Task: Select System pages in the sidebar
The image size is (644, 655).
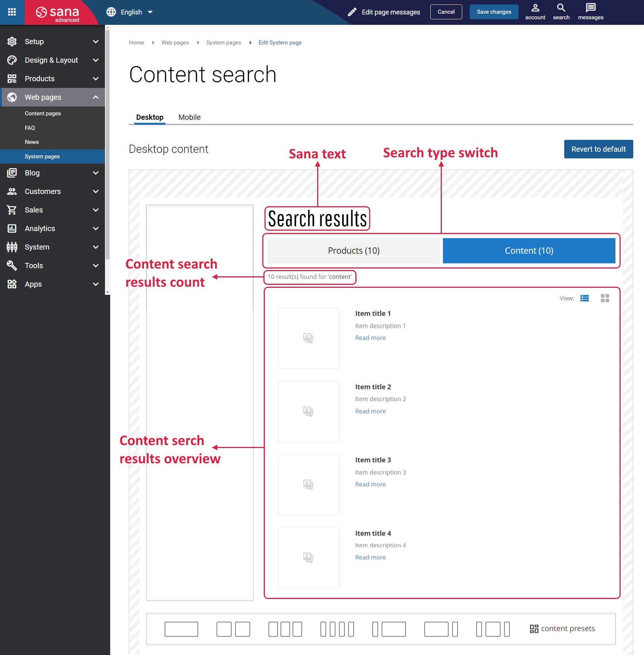Action: 42,156
